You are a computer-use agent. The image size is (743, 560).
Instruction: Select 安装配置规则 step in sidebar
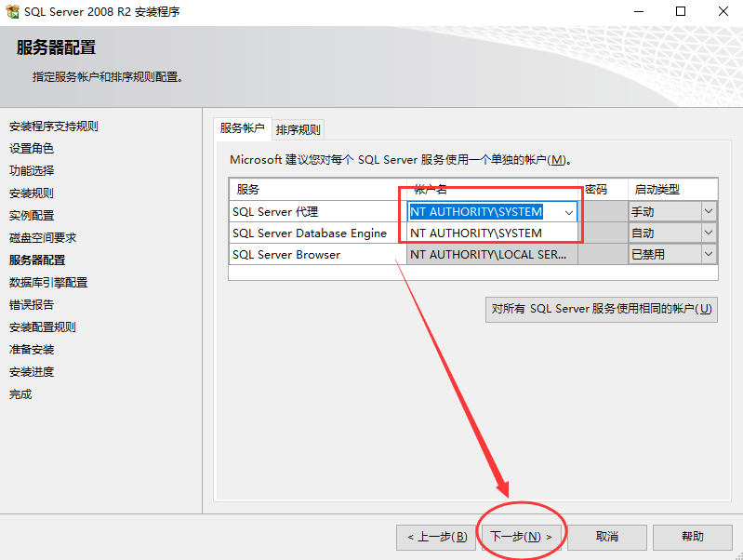point(43,327)
